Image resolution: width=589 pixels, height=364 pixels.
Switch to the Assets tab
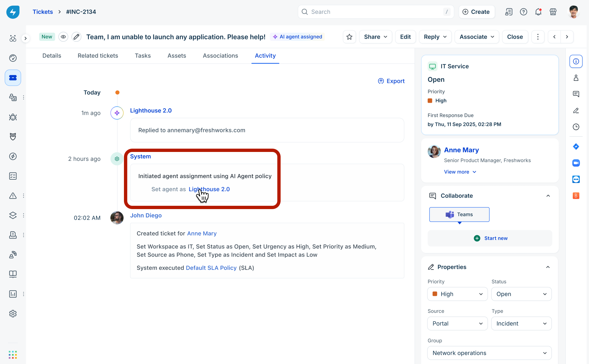pos(177,56)
